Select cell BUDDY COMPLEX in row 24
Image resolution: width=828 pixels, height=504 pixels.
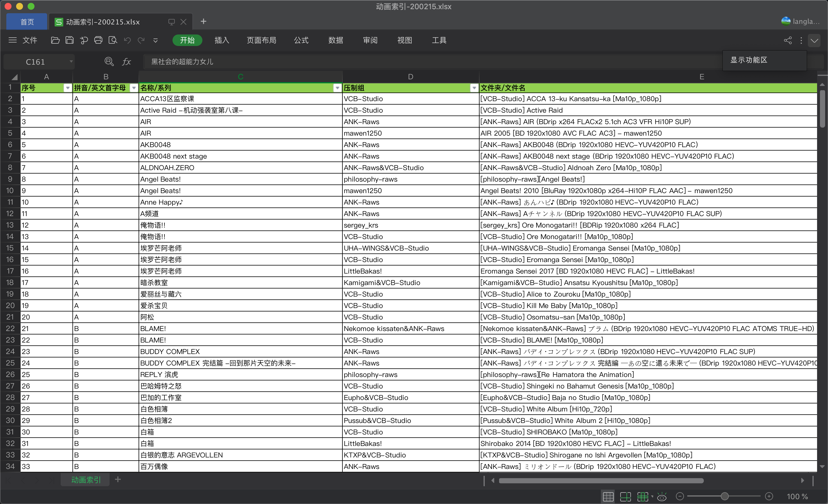click(240, 351)
